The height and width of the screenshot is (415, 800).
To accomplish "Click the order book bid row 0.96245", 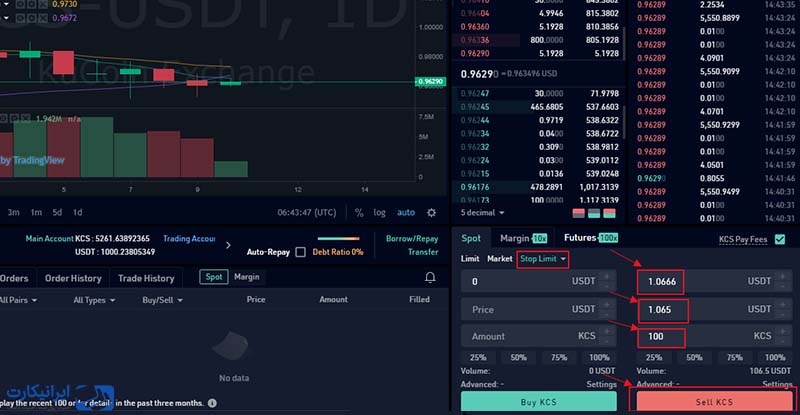I will point(537,107).
